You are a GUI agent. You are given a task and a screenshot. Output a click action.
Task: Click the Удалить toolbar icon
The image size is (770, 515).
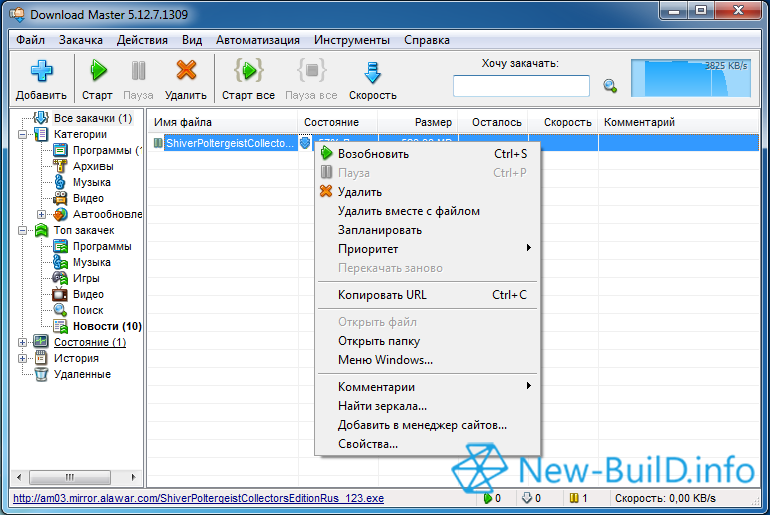tap(186, 70)
